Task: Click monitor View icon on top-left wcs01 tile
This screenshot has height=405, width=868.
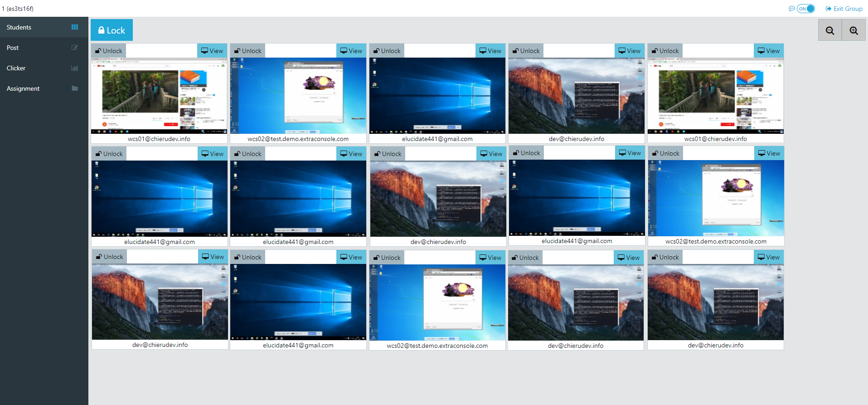Action: point(205,51)
